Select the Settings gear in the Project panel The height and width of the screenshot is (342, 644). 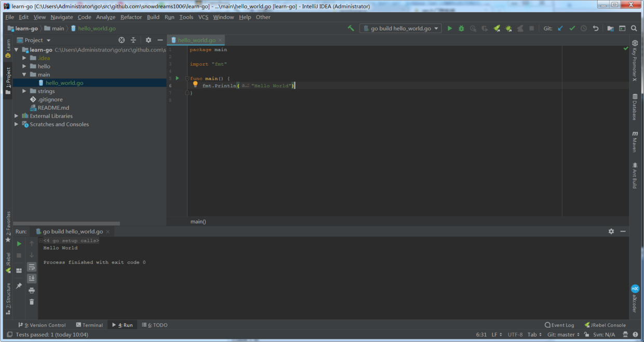[148, 40]
